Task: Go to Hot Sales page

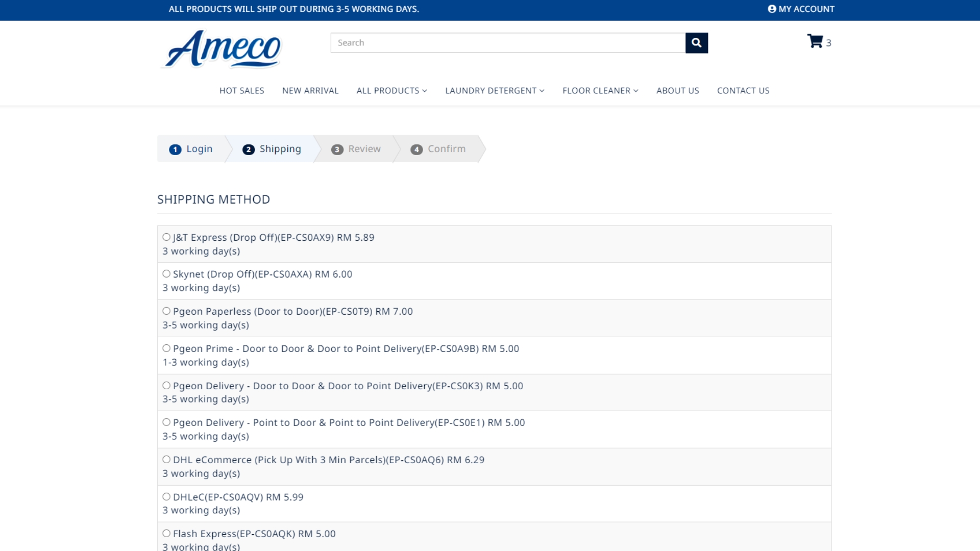Action: [x=241, y=91]
